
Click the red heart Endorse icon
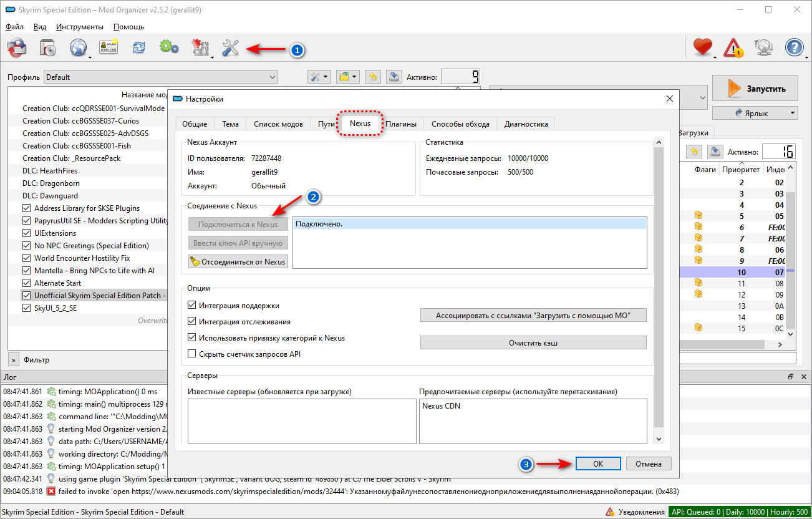703,48
